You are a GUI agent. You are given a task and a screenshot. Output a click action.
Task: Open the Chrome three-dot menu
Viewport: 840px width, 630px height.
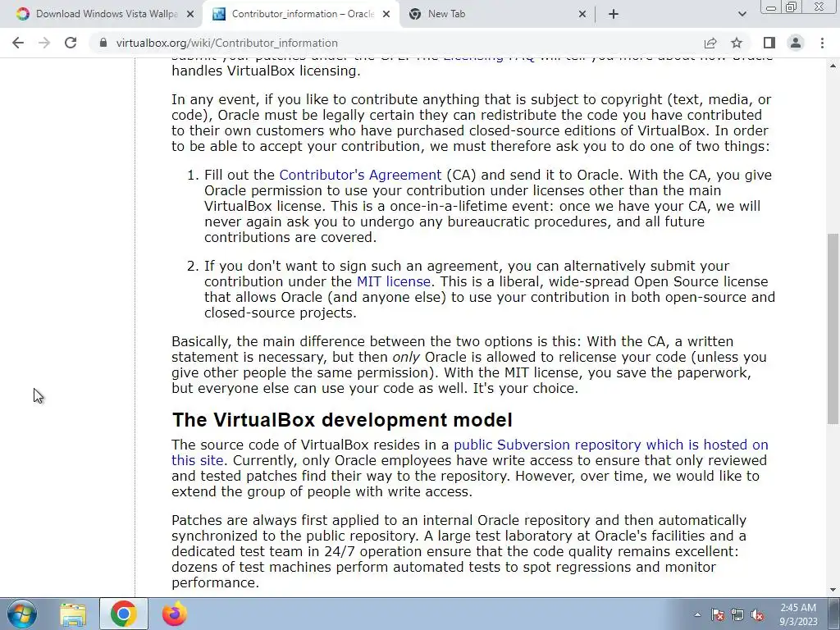[x=822, y=43]
